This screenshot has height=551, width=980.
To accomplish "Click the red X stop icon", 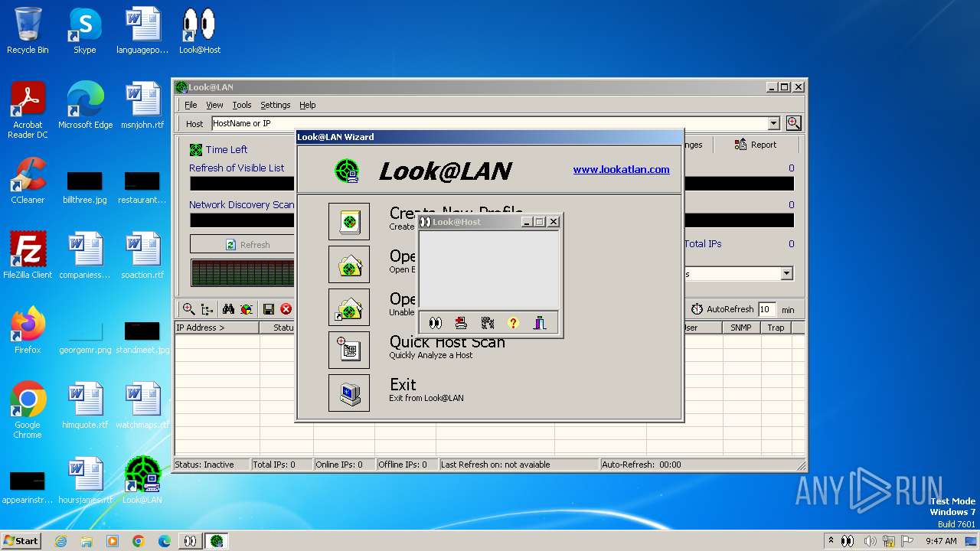I will (286, 309).
